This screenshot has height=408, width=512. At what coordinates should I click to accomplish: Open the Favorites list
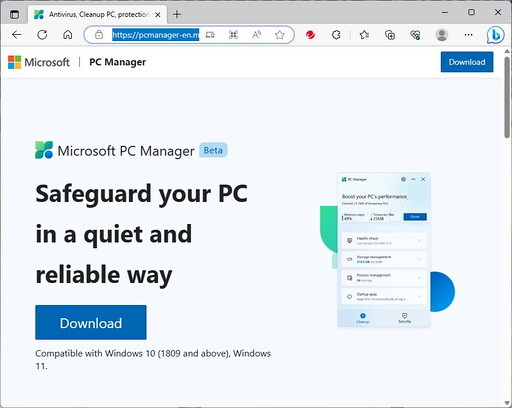(x=364, y=34)
